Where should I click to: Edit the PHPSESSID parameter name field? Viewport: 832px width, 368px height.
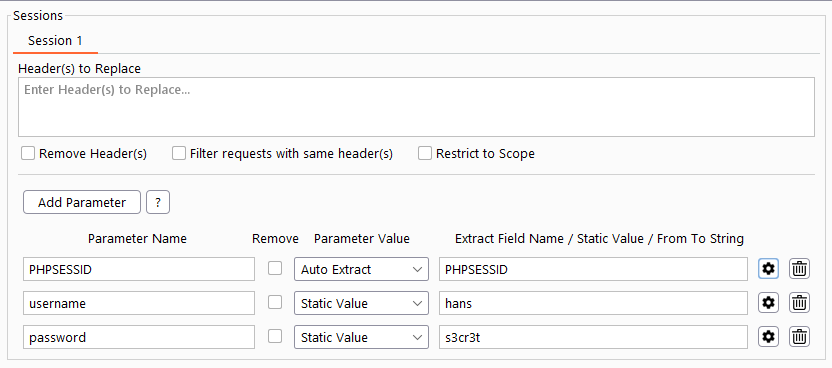tap(139, 269)
